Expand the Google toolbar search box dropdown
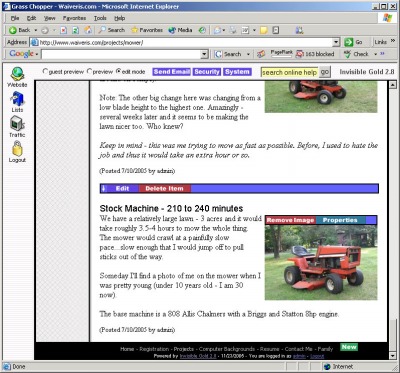Screen dimensions: 400x373 204,54
